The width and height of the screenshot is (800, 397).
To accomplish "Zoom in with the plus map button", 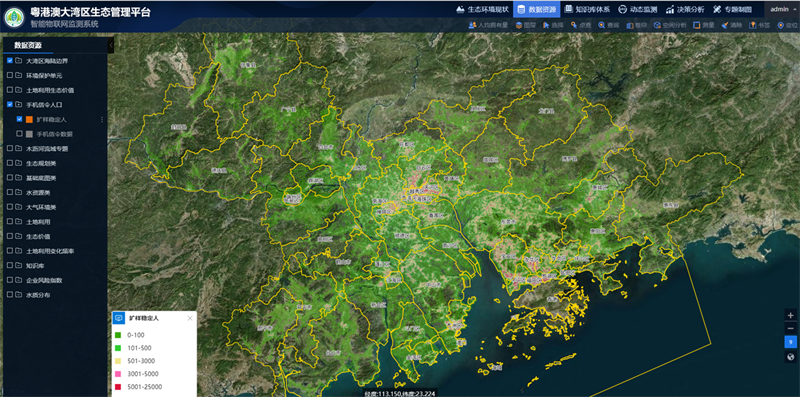I will click(790, 314).
